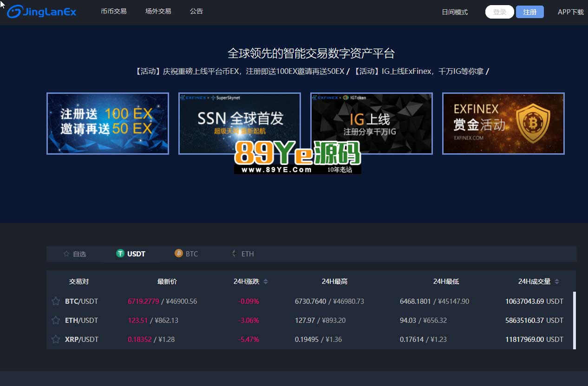The height and width of the screenshot is (386, 588).
Task: Click volume 11817969.00 USDT
Action: (534, 340)
